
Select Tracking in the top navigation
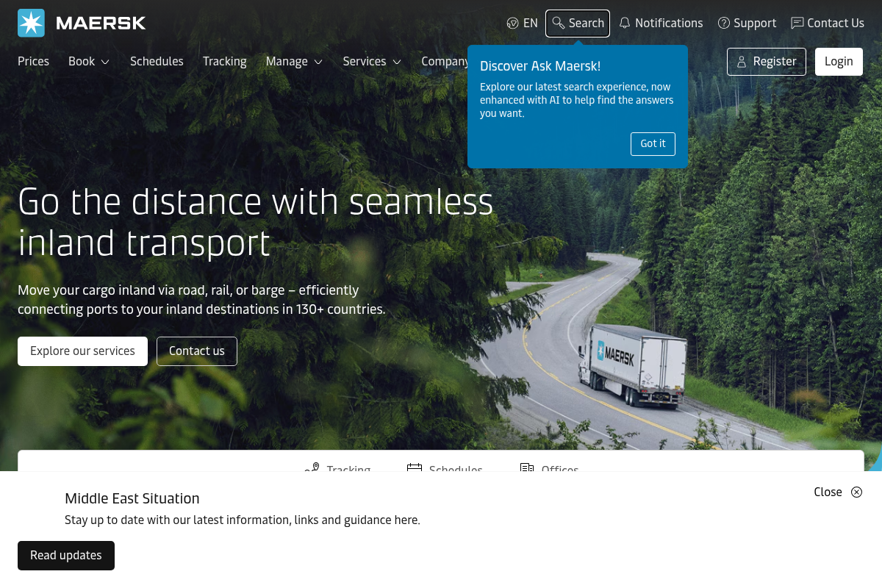pos(225,62)
